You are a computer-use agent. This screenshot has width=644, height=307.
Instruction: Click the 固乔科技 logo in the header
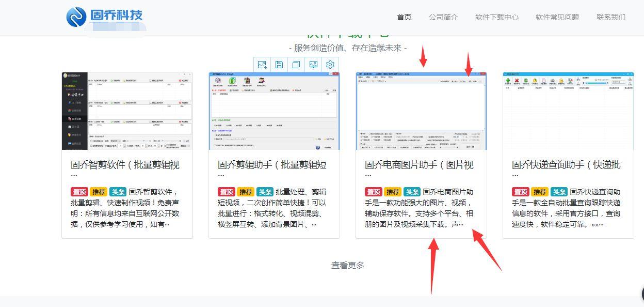click(105, 17)
